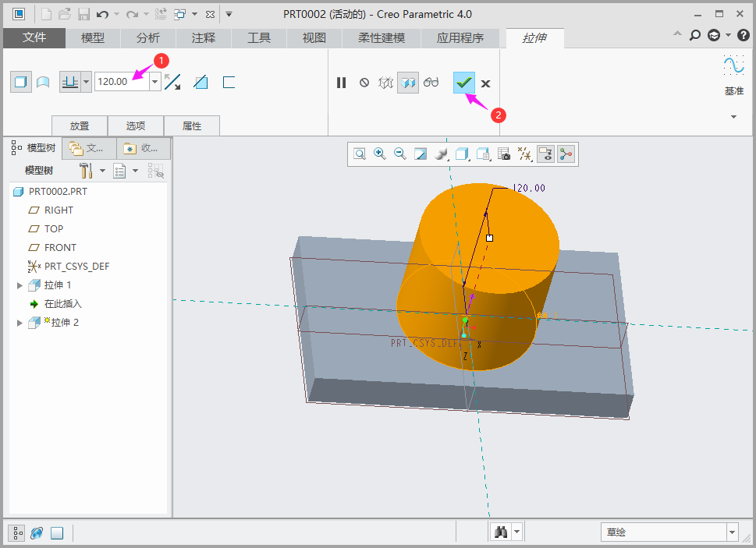The height and width of the screenshot is (548, 756).
Task: Expand the 拉伸 1 feature node
Action: 20,285
